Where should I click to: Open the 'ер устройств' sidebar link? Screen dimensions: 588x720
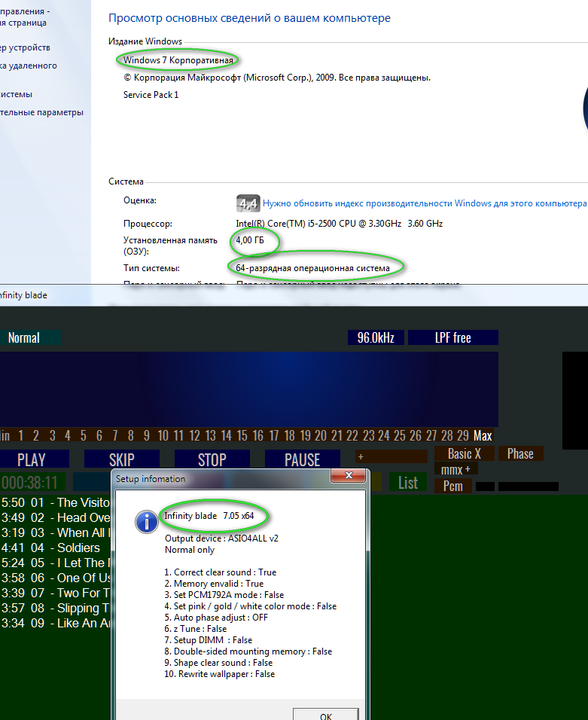coord(26,47)
